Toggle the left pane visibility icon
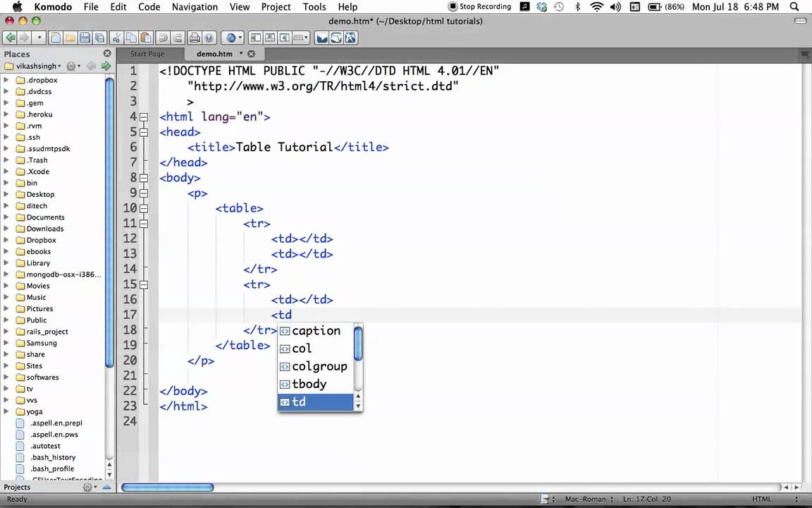The width and height of the screenshot is (812, 508). pos(255,38)
